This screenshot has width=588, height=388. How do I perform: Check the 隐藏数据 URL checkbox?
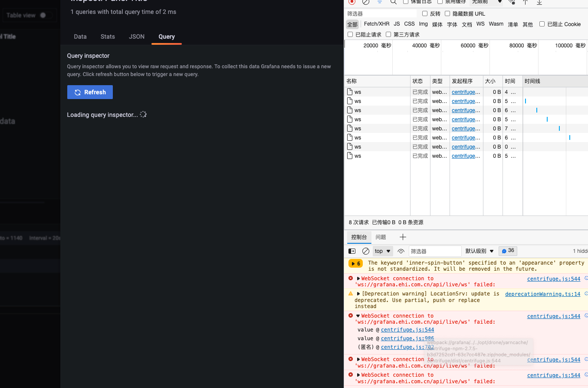pos(447,13)
